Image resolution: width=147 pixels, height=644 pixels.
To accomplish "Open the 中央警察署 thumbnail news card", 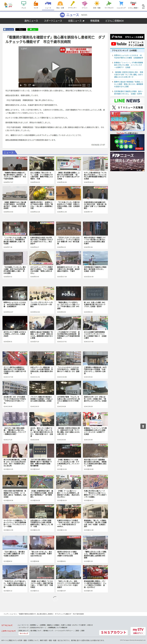I will (x=68, y=235).
